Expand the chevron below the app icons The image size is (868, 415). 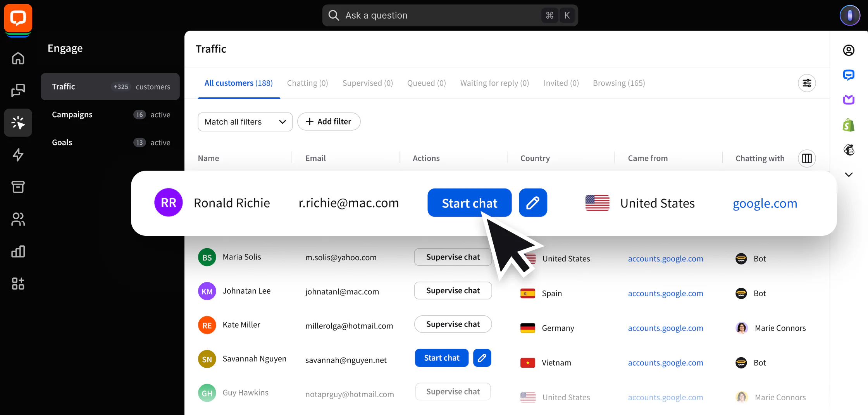pos(849,175)
